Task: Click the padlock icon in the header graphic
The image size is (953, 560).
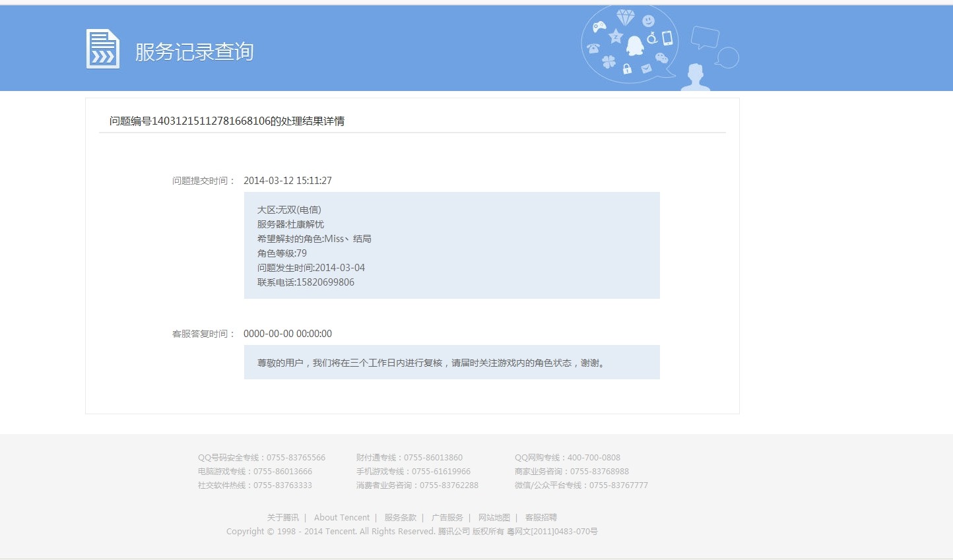Action: click(x=627, y=69)
